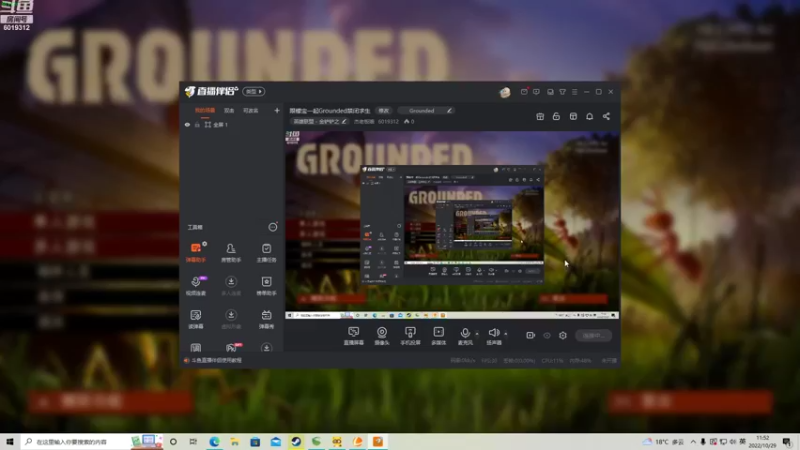Click the 连接中 start streaming button
Viewport: 800px width, 450px height.
pos(593,335)
